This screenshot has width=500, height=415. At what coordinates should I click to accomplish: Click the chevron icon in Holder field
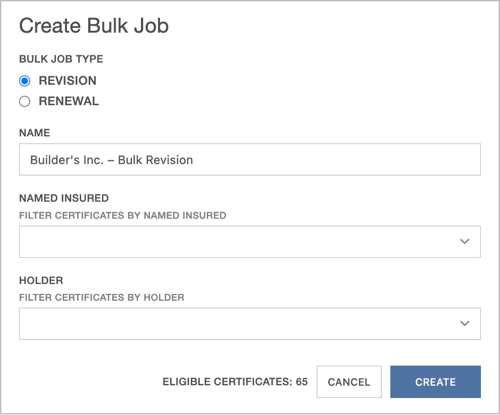tap(465, 323)
